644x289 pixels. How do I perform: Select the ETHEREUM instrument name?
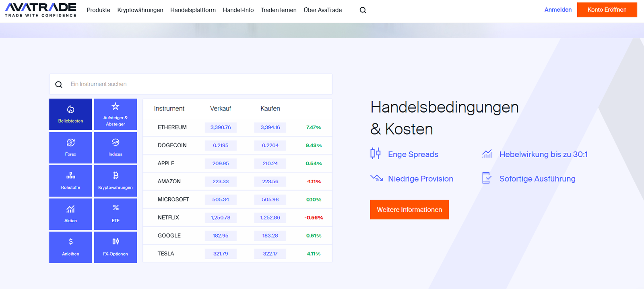pyautogui.click(x=172, y=127)
